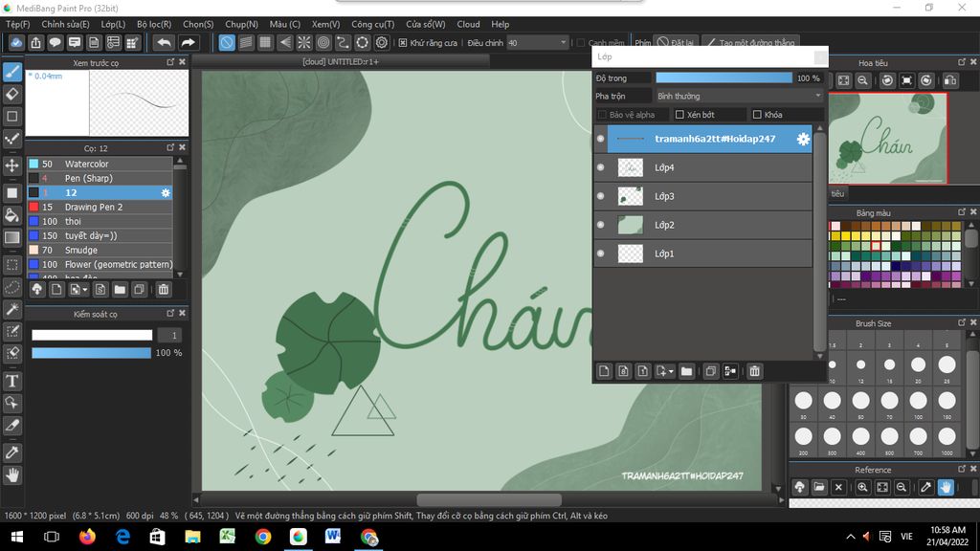Enable Bảo vệ alpha checkbox

pos(602,115)
